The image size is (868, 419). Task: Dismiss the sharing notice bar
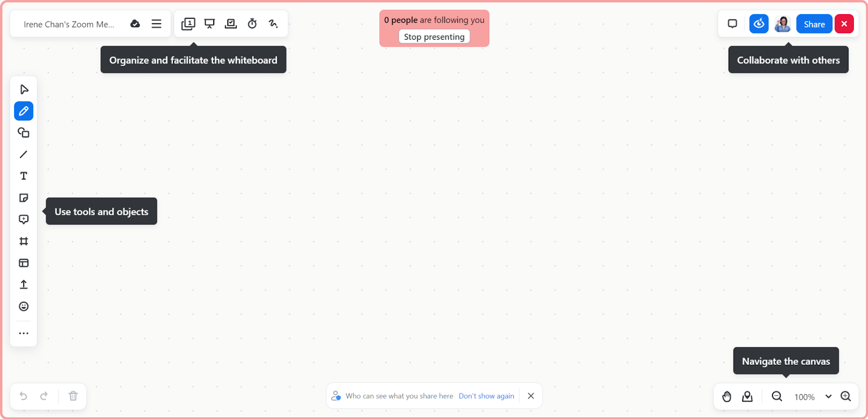531,396
